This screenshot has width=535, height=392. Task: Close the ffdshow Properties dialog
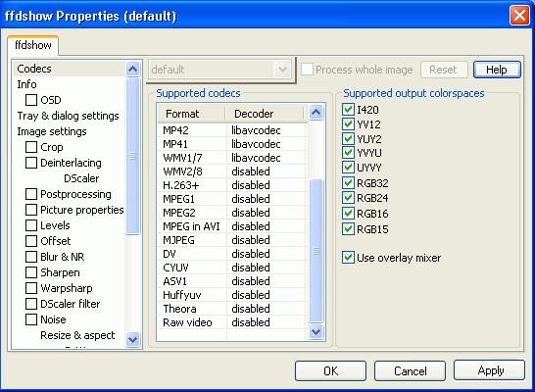(519, 16)
